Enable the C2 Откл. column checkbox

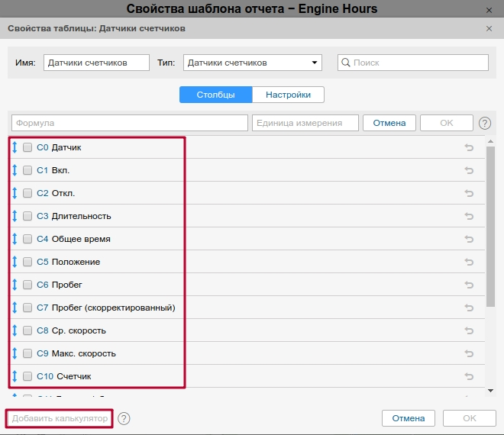(27, 193)
